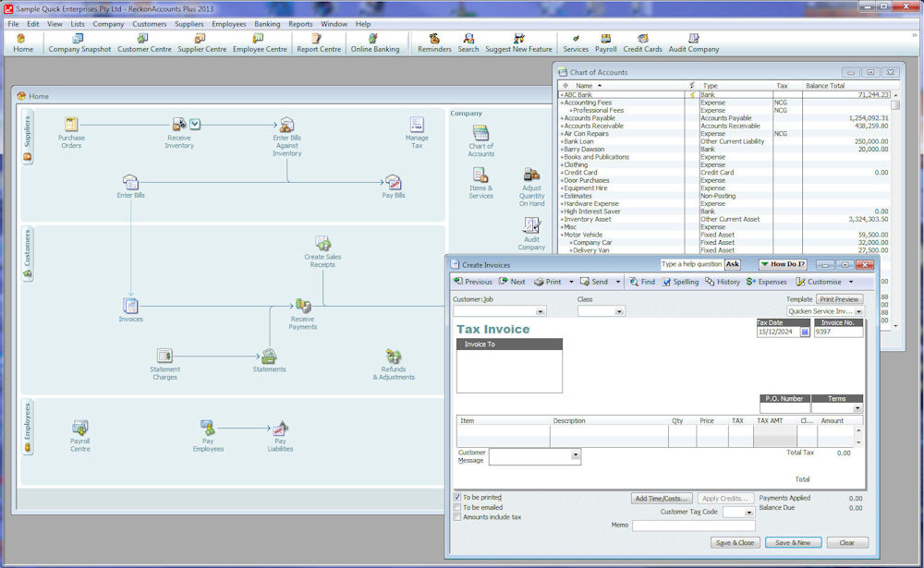Open the Banking menu
Image resolution: width=924 pixels, height=568 pixels.
coord(267,24)
